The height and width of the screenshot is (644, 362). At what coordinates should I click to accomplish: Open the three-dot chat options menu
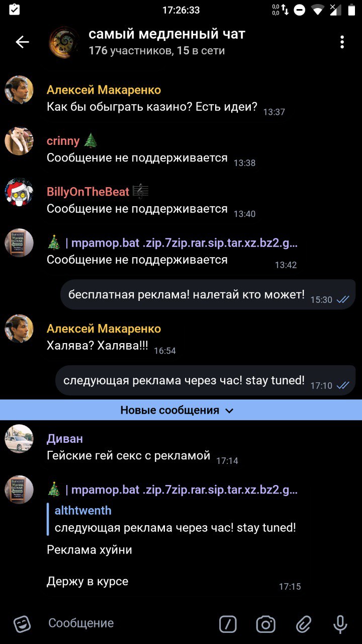342,42
